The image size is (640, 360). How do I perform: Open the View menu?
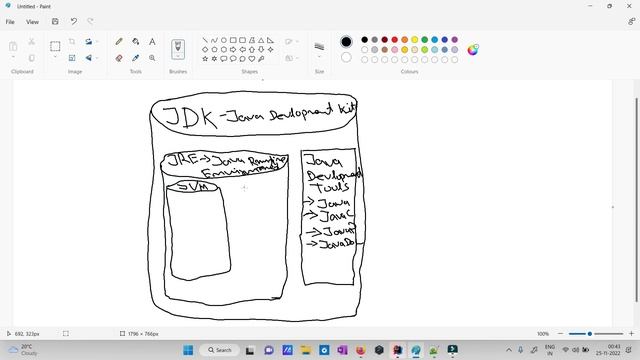[32, 22]
